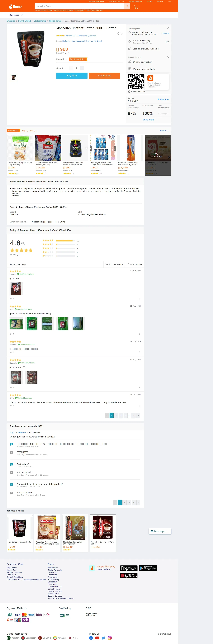This screenshot has width=213, height=644.
Task: Like Zinat A. review thumbs-up
Action: [11, 299]
